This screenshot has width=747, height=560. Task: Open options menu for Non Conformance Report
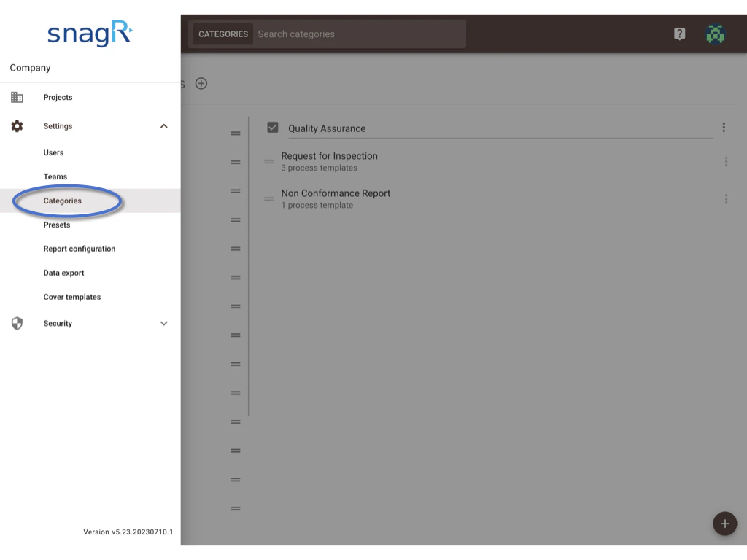(726, 198)
